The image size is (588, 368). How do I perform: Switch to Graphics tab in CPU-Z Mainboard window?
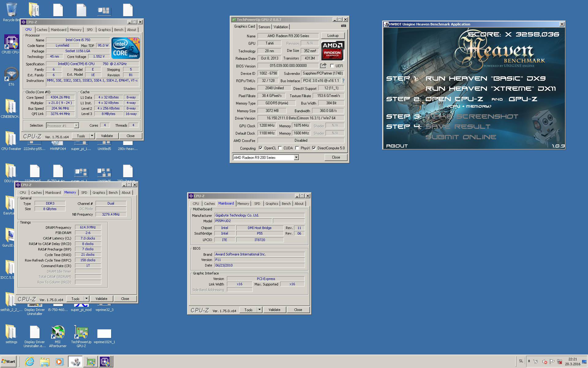pyautogui.click(x=272, y=204)
